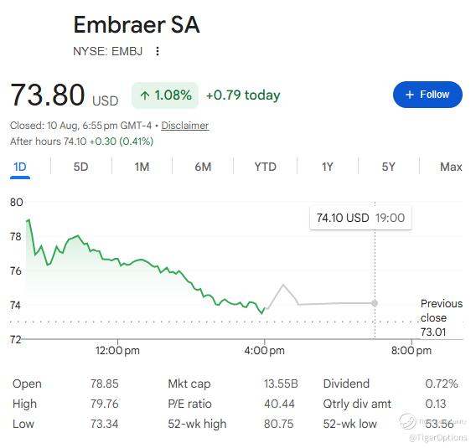Click the plus Follow button
This screenshot has height=448, width=476.
click(x=427, y=95)
